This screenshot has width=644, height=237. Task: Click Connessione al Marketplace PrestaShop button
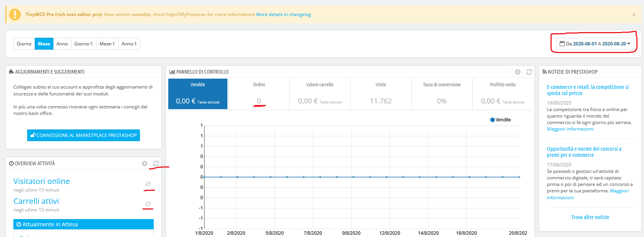tap(84, 135)
